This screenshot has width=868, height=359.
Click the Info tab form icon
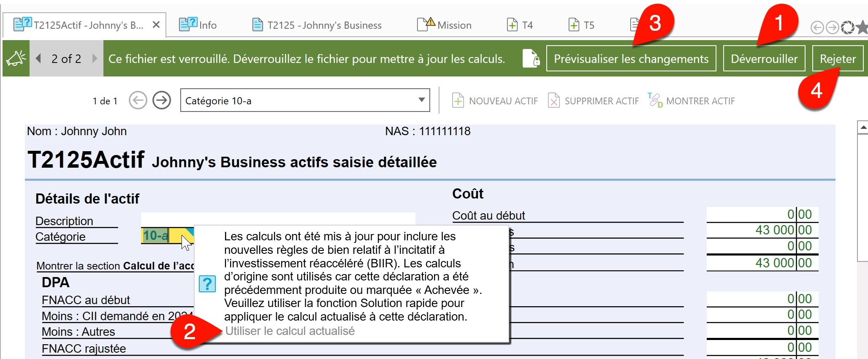[x=188, y=24]
